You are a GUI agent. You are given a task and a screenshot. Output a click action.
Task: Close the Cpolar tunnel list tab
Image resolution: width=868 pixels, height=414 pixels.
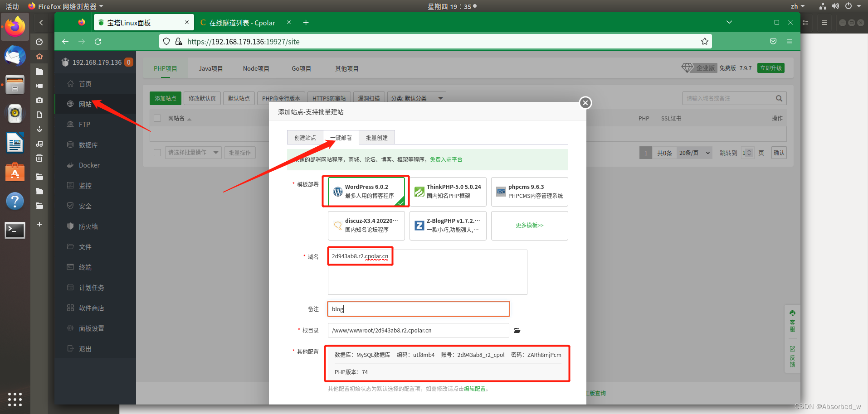[x=289, y=22]
